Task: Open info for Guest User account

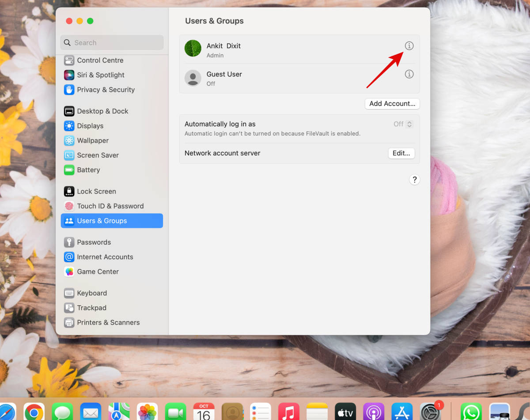Action: point(409,74)
